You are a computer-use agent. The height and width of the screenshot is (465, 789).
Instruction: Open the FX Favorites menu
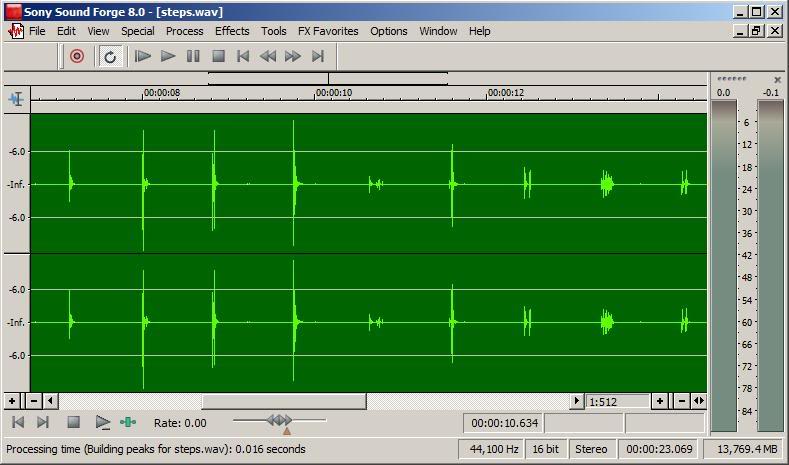[328, 31]
